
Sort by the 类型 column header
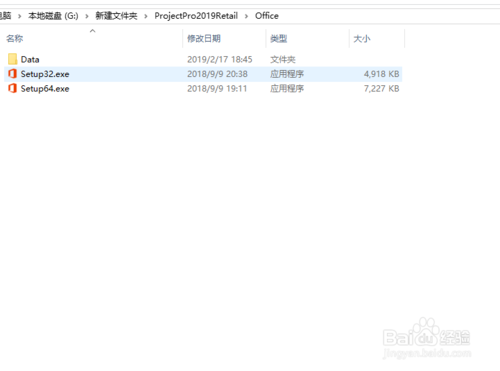pos(279,39)
